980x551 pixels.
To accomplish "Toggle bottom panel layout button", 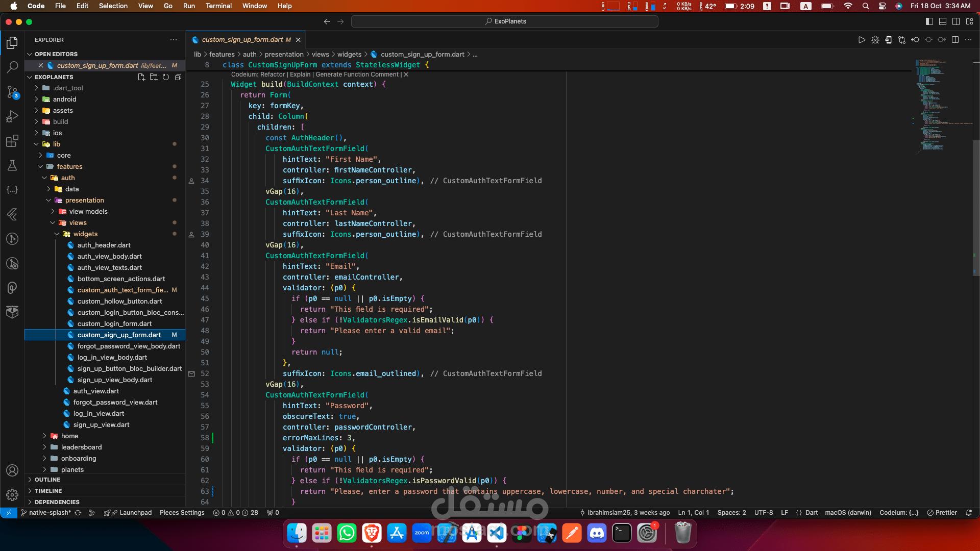I will pyautogui.click(x=942, y=21).
